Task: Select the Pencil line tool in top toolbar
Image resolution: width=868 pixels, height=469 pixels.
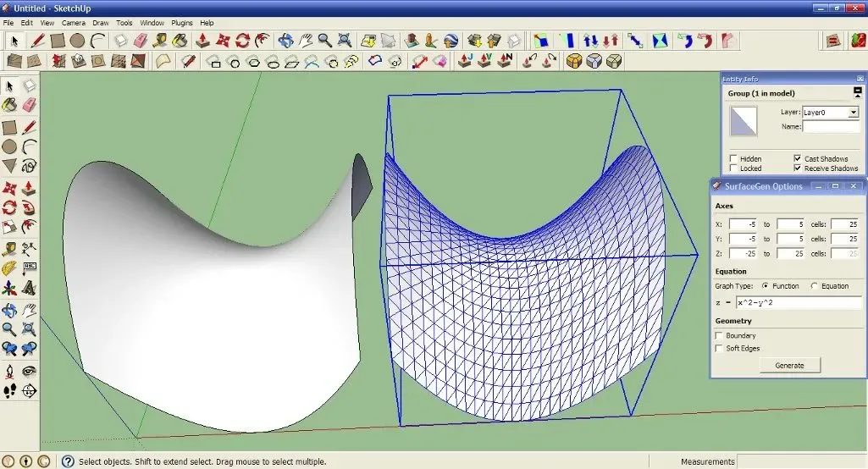Action: [37, 41]
